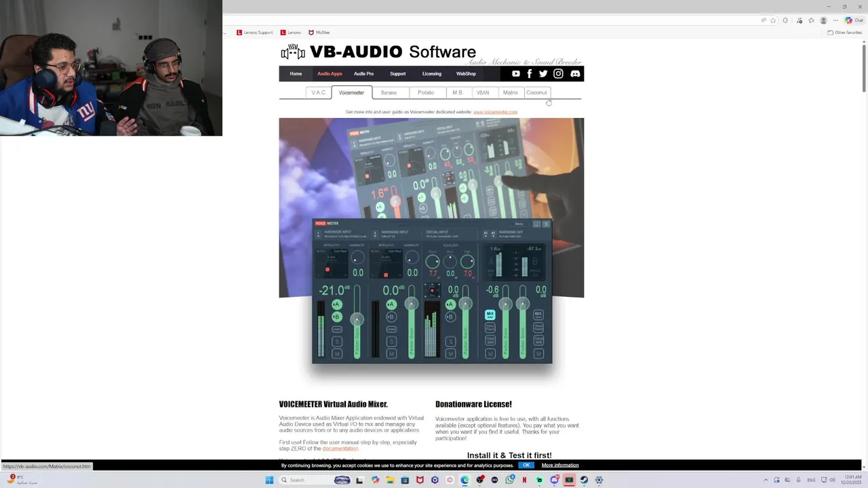Open VB-Audio Facebook page icon
Image resolution: width=868 pixels, height=488 pixels.
coord(529,74)
